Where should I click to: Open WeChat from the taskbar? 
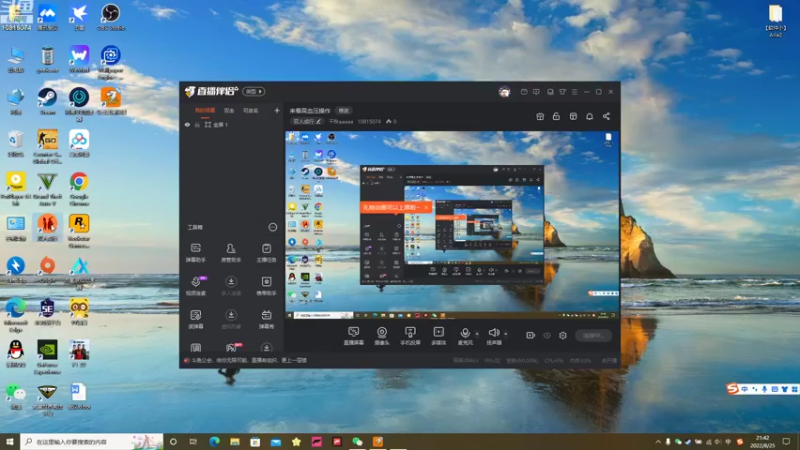(357, 441)
